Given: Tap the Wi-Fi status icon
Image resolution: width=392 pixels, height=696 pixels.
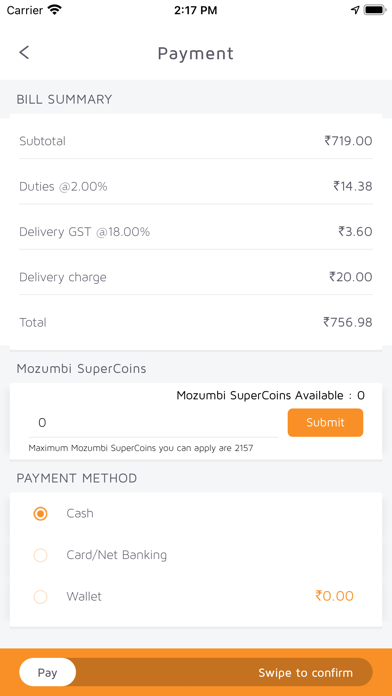Looking at the screenshot, I should 55,10.
